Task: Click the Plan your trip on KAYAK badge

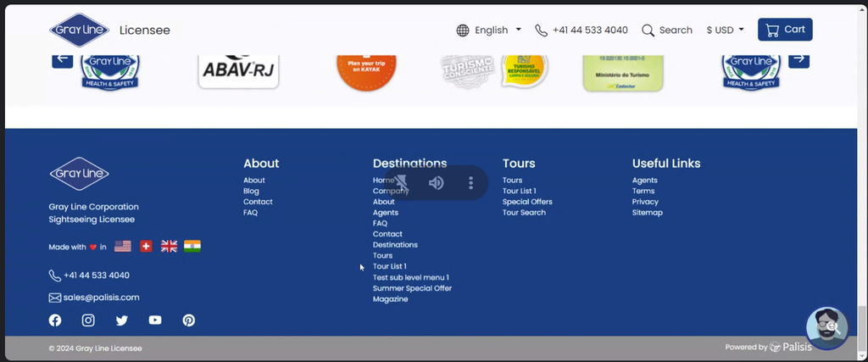Action: 366,72
